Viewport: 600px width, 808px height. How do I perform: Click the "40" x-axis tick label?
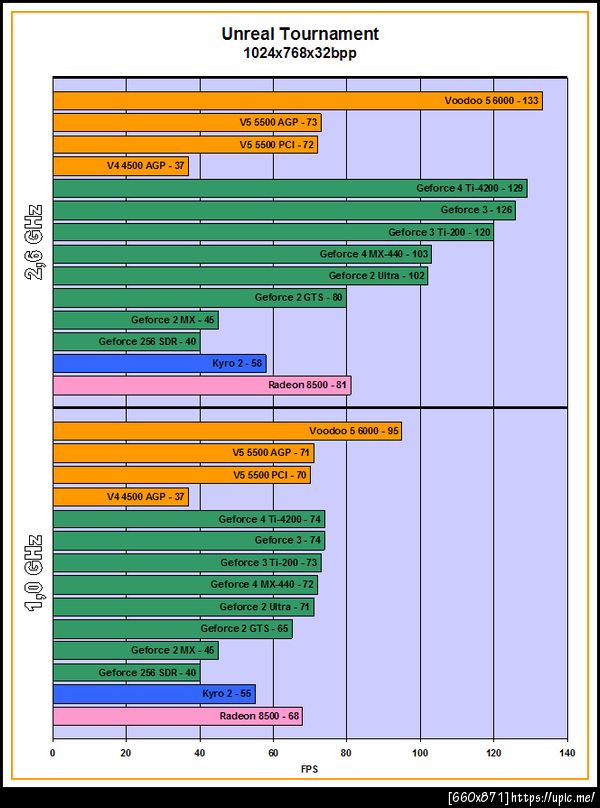pos(200,753)
